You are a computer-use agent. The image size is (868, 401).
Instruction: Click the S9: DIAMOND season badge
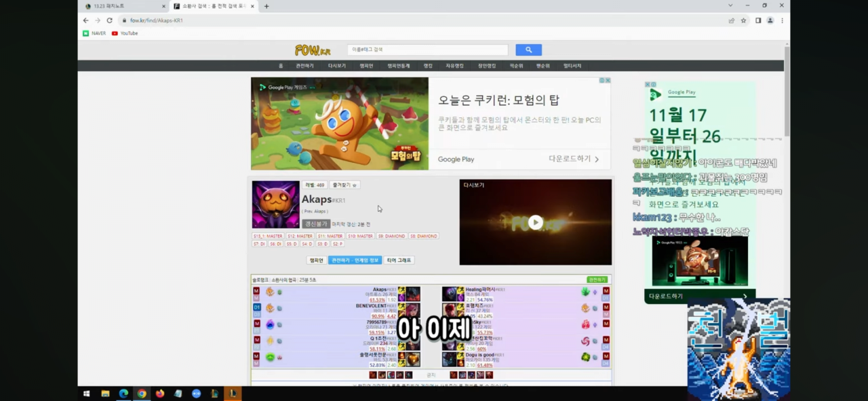(391, 236)
